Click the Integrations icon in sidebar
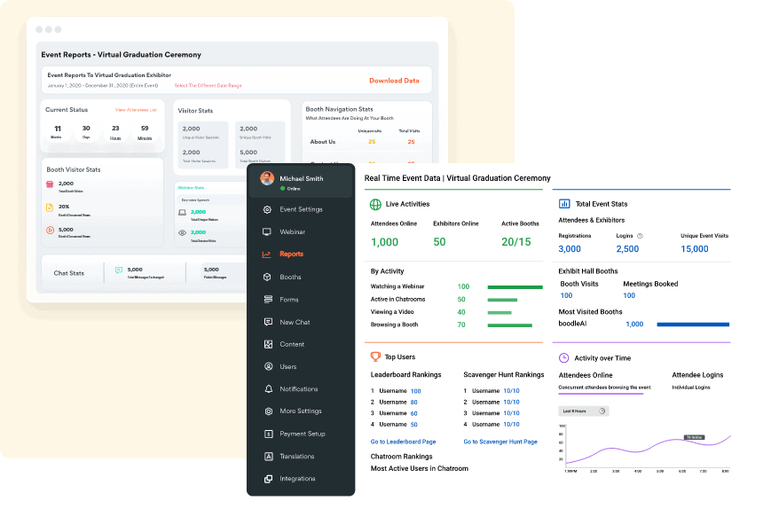 click(267, 479)
